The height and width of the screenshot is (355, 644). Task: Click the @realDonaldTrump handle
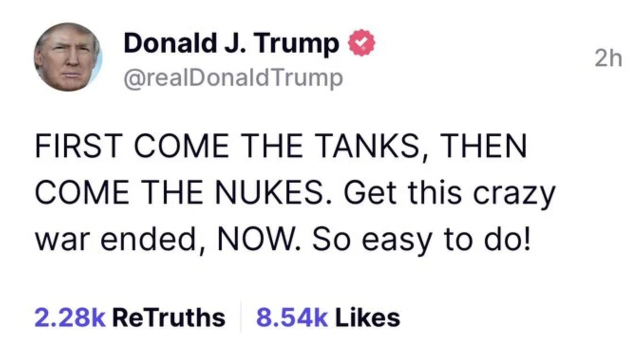233,78
